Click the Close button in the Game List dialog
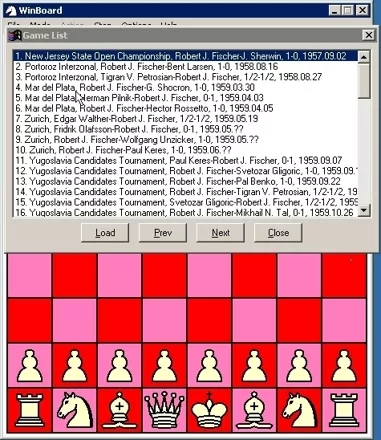This screenshot has width=381, height=440. click(x=278, y=233)
